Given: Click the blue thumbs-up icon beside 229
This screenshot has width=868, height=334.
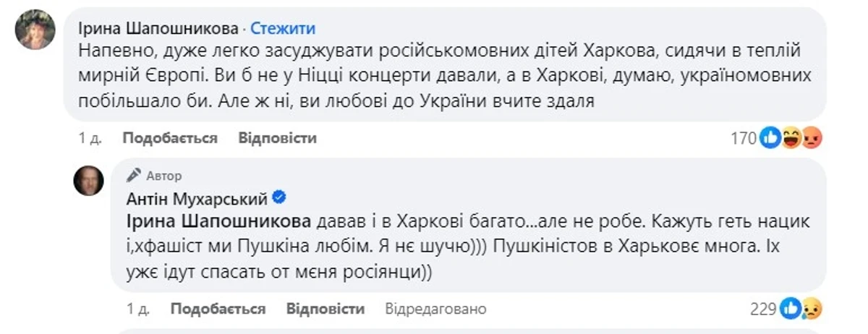Looking at the screenshot, I should pyautogui.click(x=792, y=309).
